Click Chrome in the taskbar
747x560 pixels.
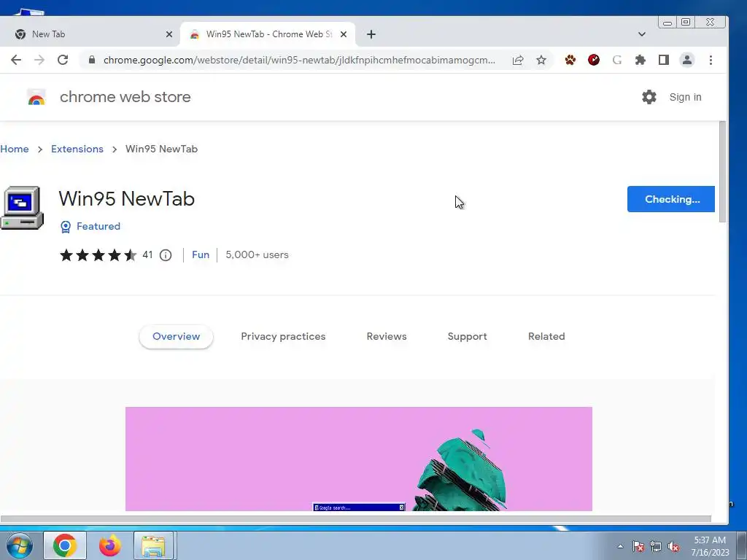[65, 545]
